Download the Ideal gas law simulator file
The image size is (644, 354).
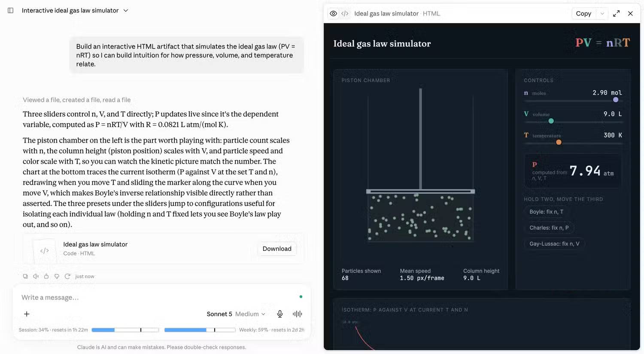(277, 249)
